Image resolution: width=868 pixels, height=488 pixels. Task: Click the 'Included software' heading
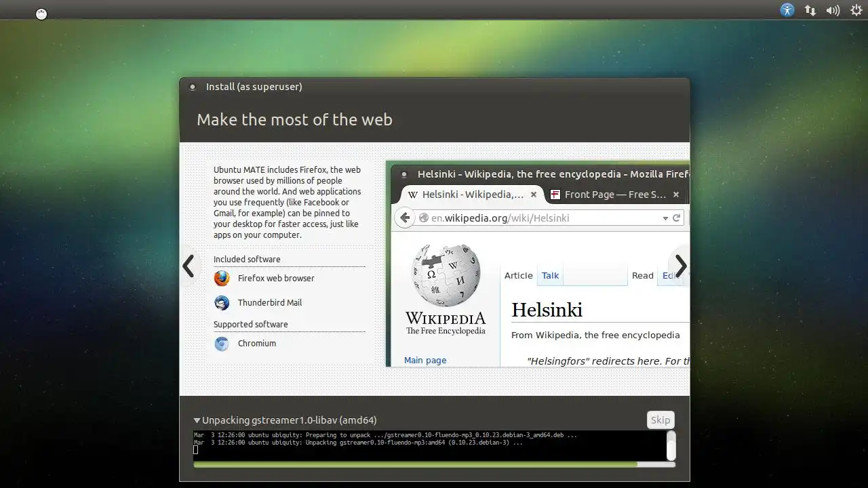(247, 260)
